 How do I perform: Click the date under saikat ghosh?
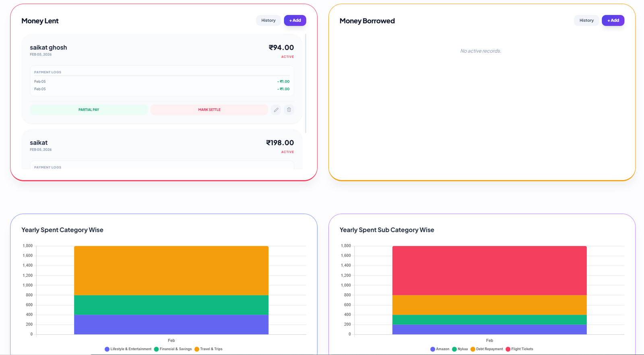tap(41, 54)
